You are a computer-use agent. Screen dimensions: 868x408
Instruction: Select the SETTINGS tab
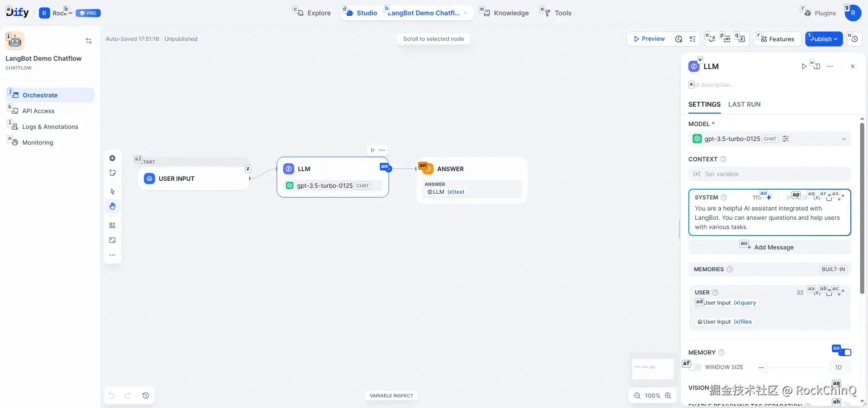tap(704, 104)
